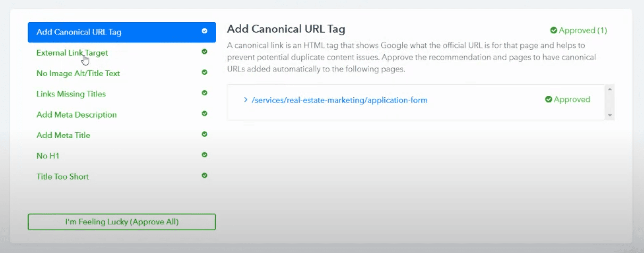This screenshot has height=253, width=644.
Task: Select the Title Too Short recommendation
Action: pos(62,176)
